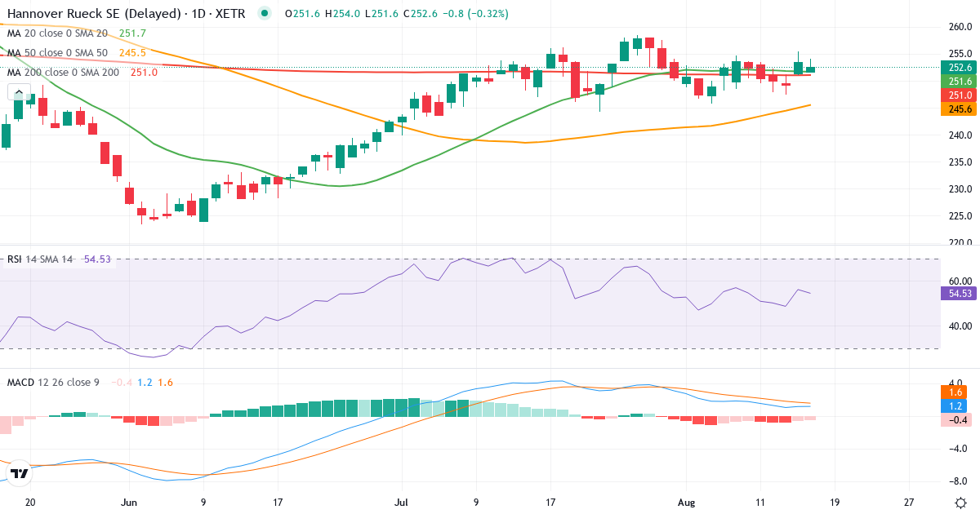Click the 40.00 tick on the RSI axis
This screenshot has width=980, height=514.
click(x=960, y=326)
